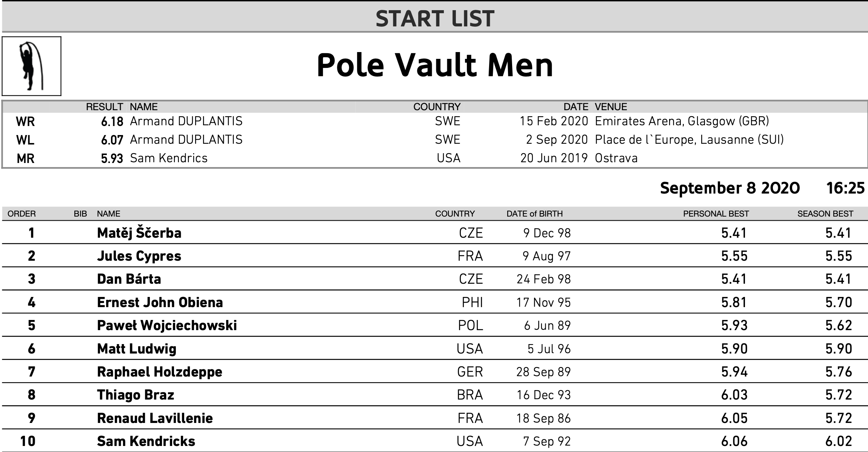Click the SEASON BEST column header
The image size is (868, 452).
coord(825,214)
